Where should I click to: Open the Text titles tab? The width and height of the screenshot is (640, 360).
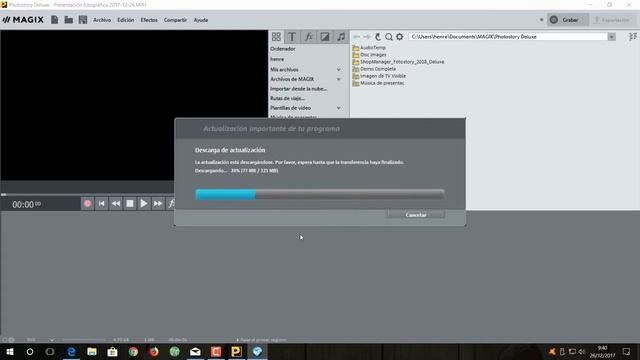[x=292, y=37]
